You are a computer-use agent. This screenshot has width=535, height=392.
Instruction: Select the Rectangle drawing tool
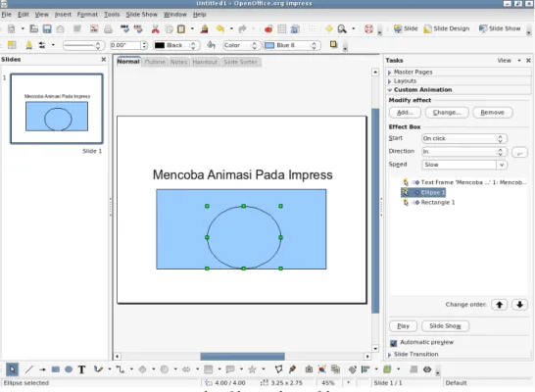(x=56, y=369)
